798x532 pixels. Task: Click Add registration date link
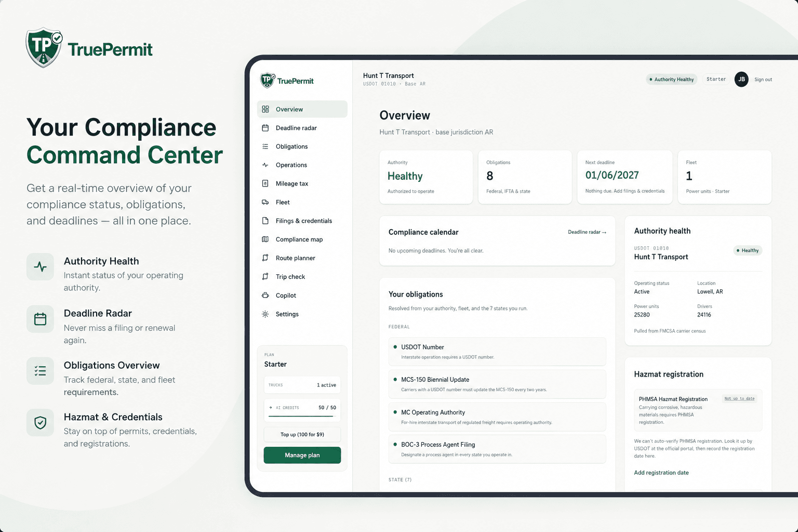(x=661, y=473)
